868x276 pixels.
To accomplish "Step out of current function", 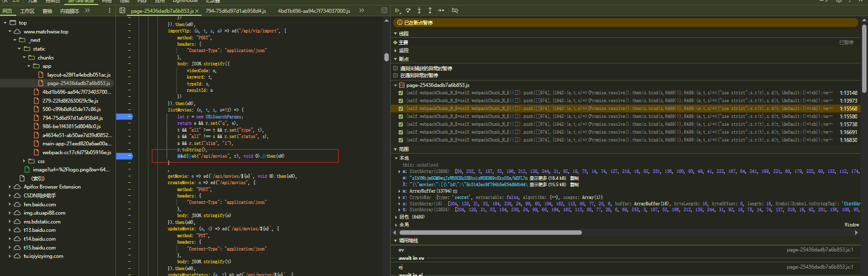I will [x=430, y=10].
